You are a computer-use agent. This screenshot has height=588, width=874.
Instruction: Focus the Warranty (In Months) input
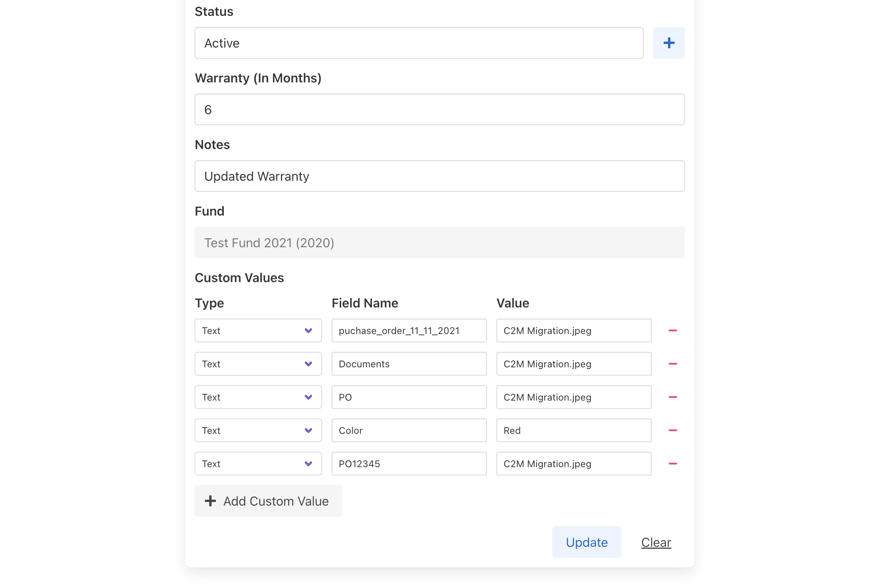click(x=439, y=109)
